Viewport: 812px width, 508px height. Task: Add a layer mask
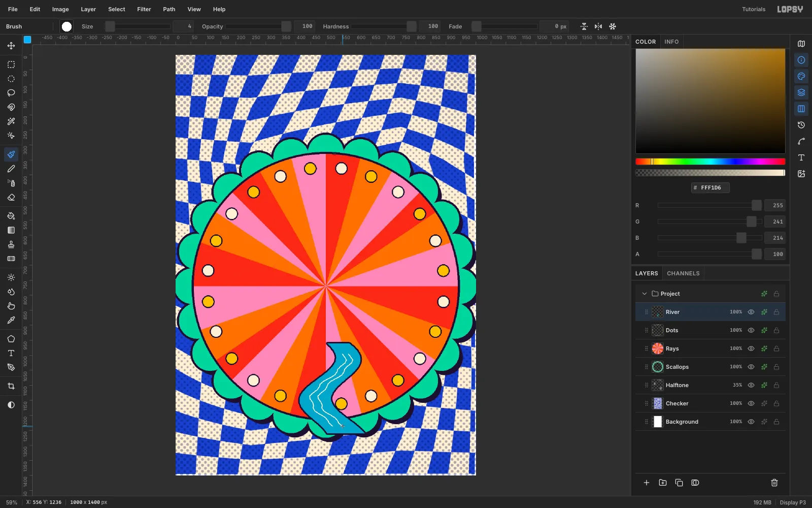tap(695, 483)
